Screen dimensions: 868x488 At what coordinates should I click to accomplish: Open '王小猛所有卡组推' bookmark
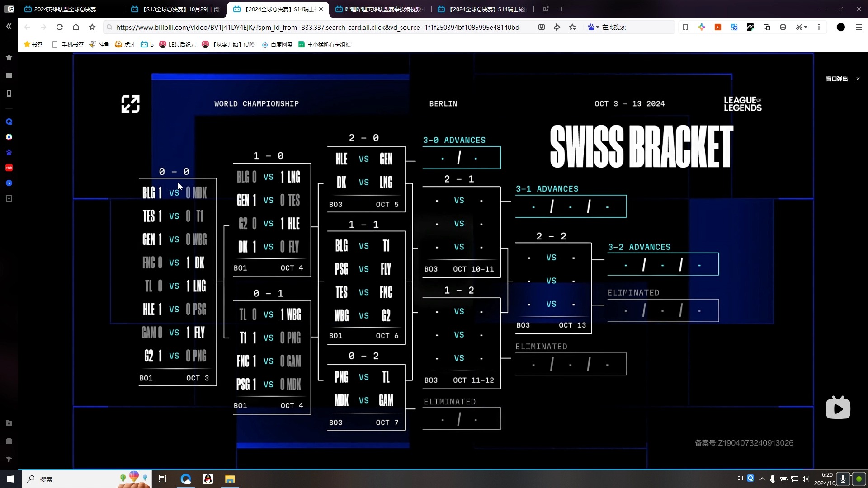point(325,44)
